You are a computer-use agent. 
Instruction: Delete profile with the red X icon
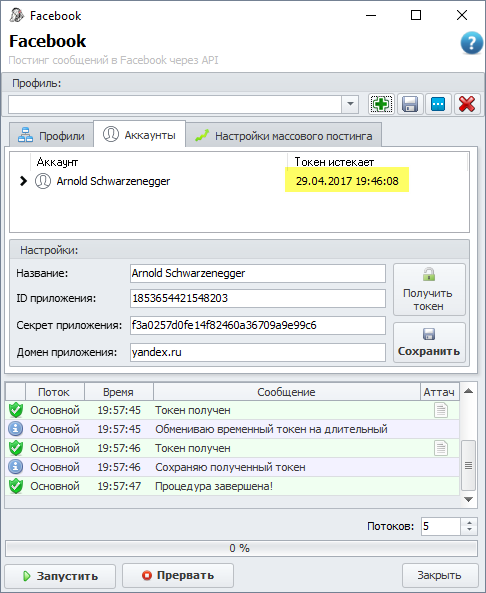(x=467, y=104)
